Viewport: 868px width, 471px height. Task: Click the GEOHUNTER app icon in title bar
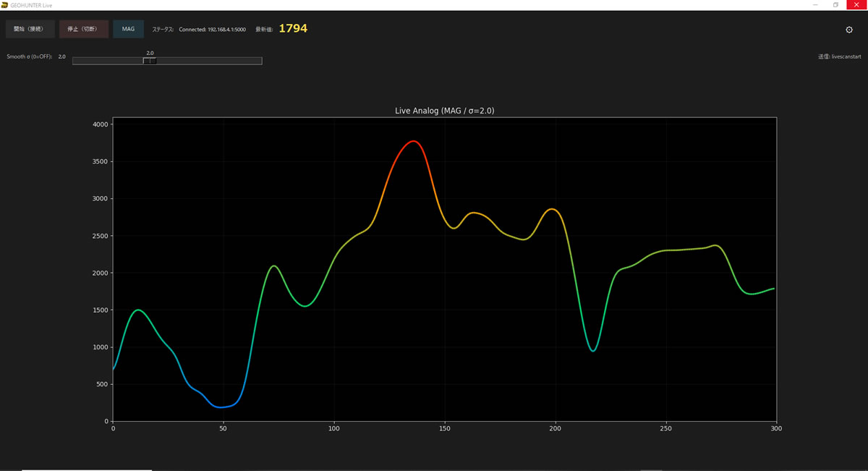point(4,4)
